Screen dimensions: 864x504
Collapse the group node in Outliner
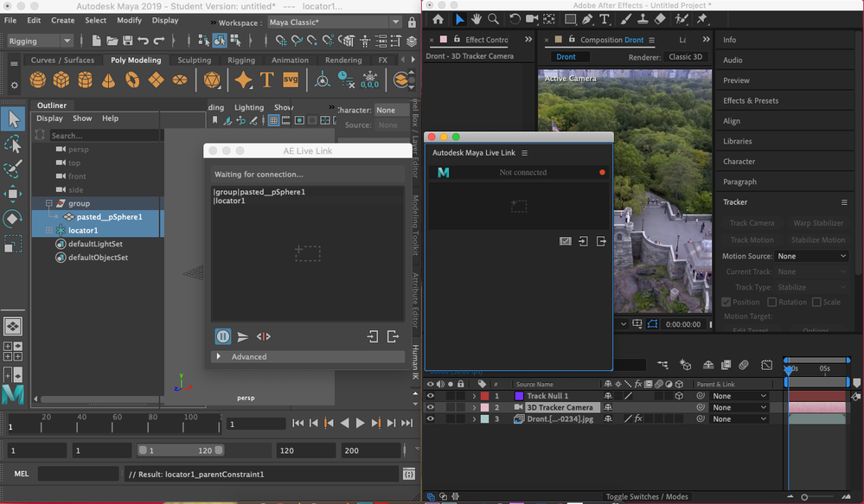tap(49, 203)
